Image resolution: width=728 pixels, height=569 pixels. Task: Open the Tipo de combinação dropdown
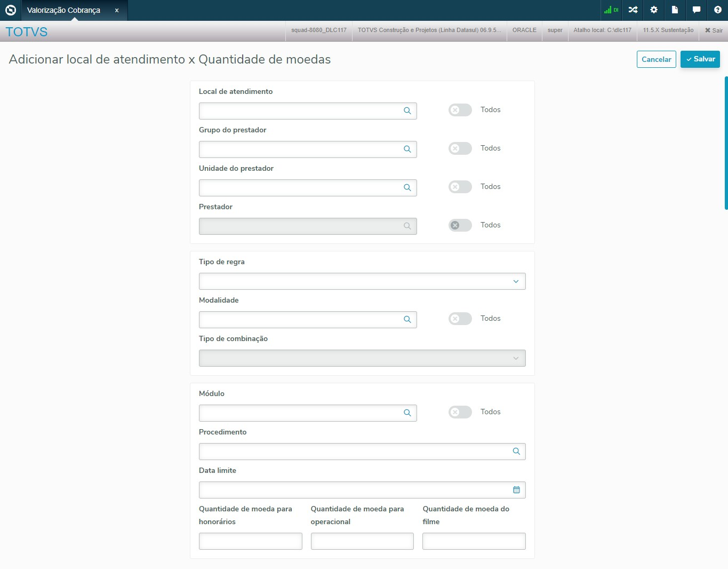[362, 358]
